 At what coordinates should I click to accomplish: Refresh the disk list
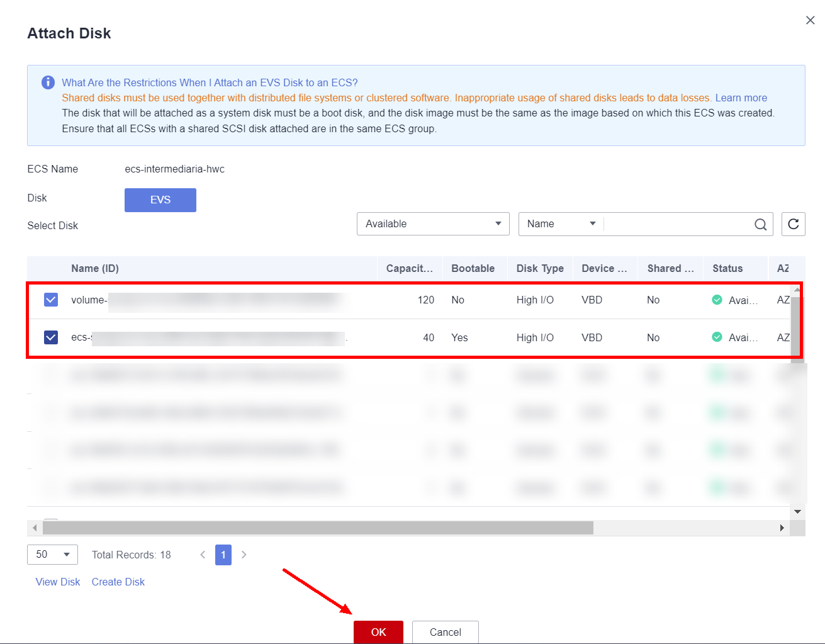click(x=793, y=224)
